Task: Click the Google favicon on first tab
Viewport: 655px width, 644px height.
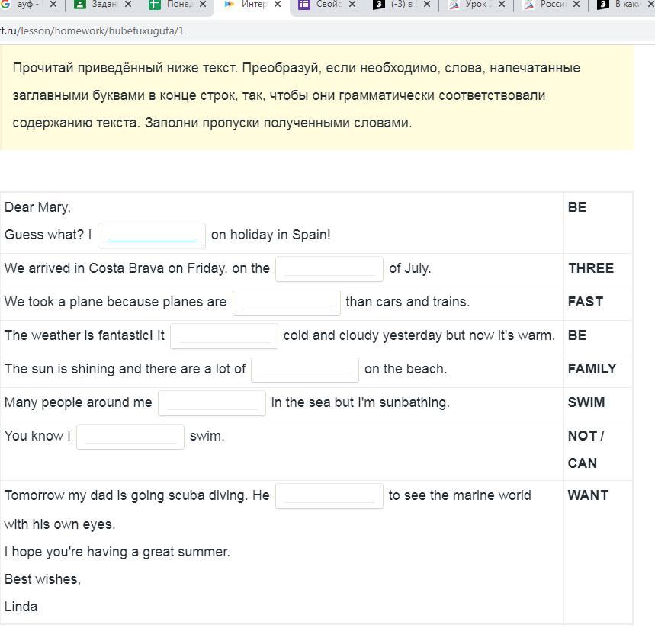Action: (x=4, y=5)
